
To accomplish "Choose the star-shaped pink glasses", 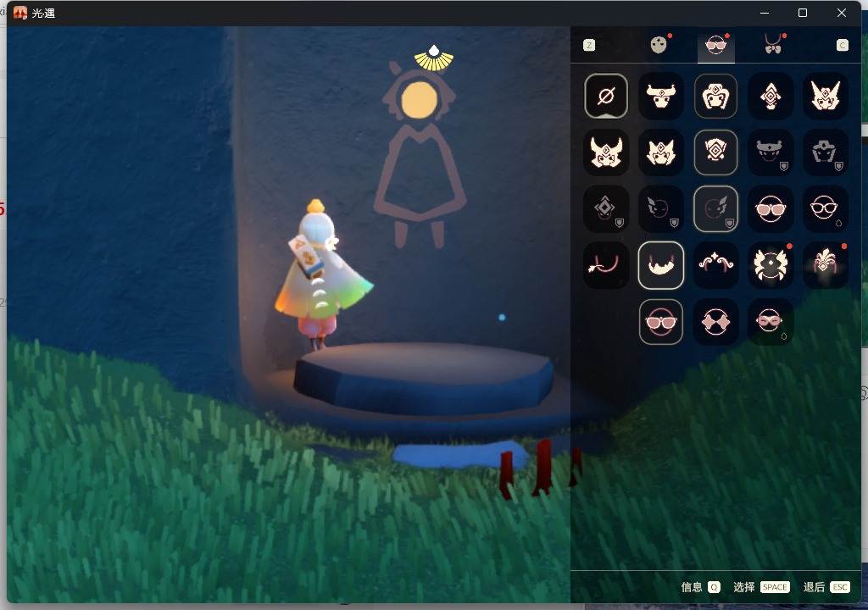I will (x=715, y=322).
